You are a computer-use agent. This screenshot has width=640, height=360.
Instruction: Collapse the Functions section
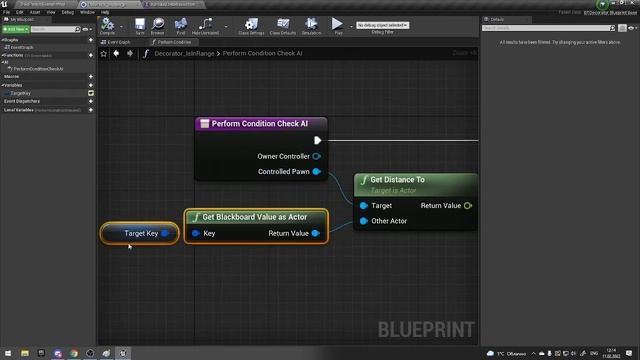pyautogui.click(x=2, y=55)
